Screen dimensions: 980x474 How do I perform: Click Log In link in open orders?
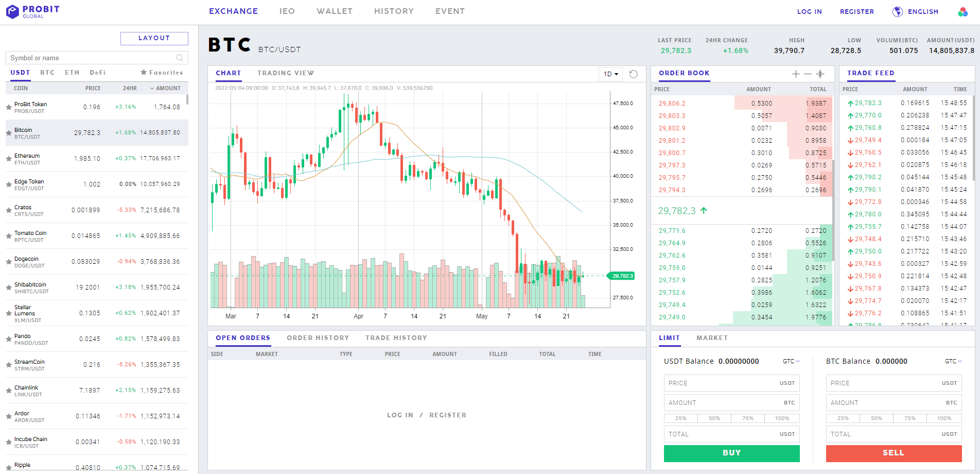(x=400, y=415)
